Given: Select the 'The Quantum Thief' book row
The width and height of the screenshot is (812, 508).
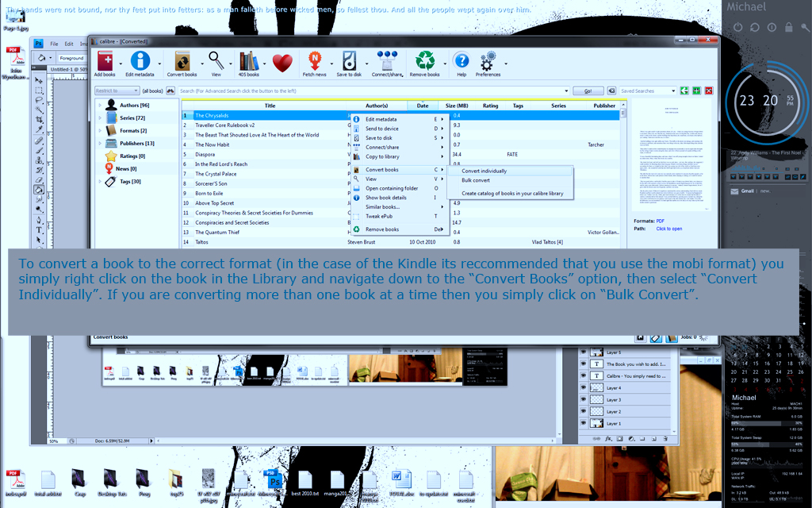Looking at the screenshot, I should pyautogui.click(x=400, y=233).
